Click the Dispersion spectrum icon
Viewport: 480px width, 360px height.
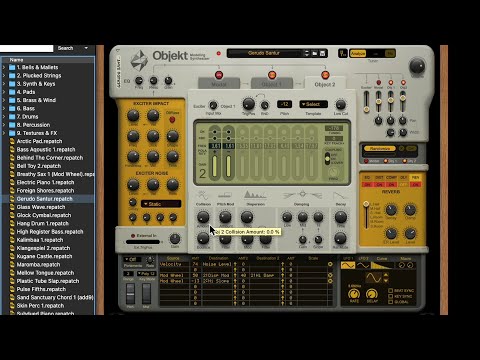click(x=255, y=195)
